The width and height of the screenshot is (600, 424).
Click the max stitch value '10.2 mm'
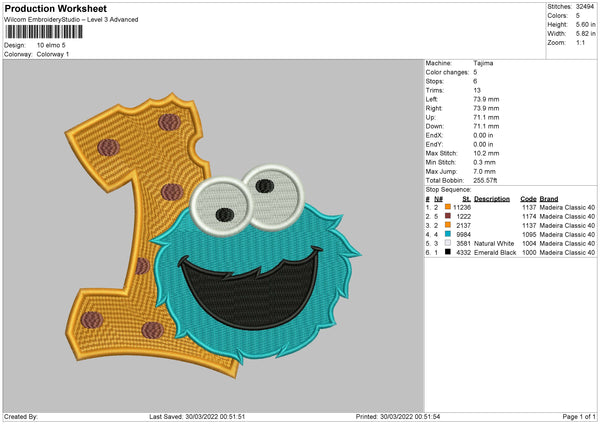coord(486,153)
